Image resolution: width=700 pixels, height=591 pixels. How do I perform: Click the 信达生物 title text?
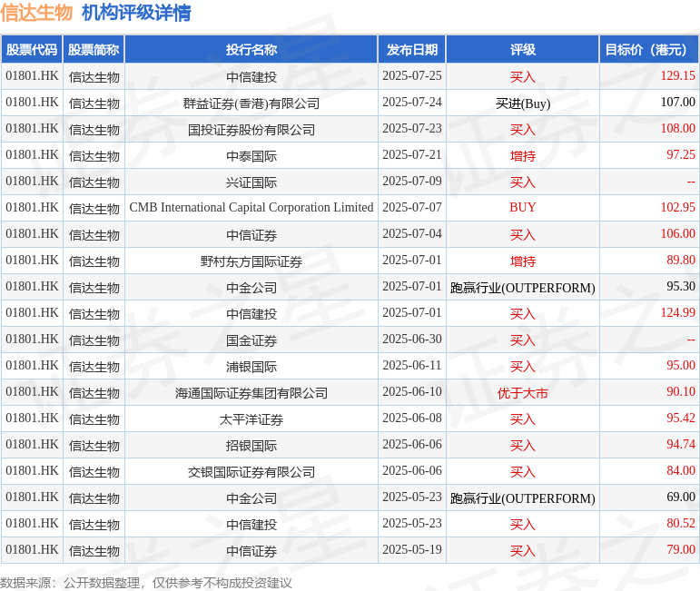36,13
